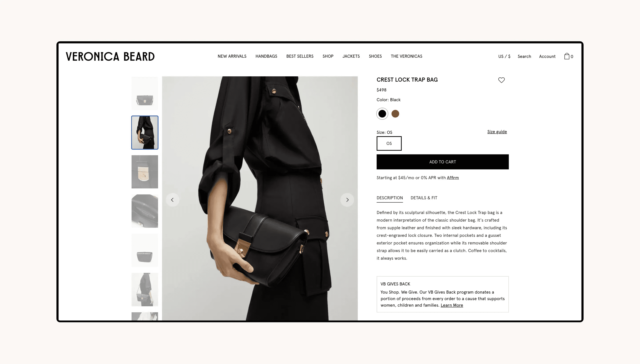Select the Description tab

(x=390, y=198)
